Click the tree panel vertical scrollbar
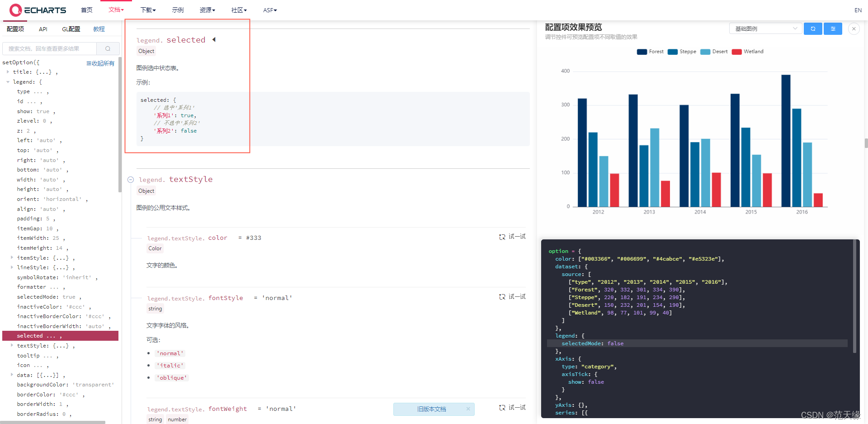 click(x=120, y=124)
